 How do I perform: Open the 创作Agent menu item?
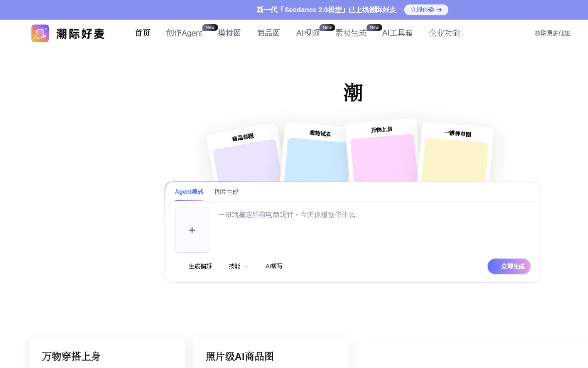(x=184, y=33)
